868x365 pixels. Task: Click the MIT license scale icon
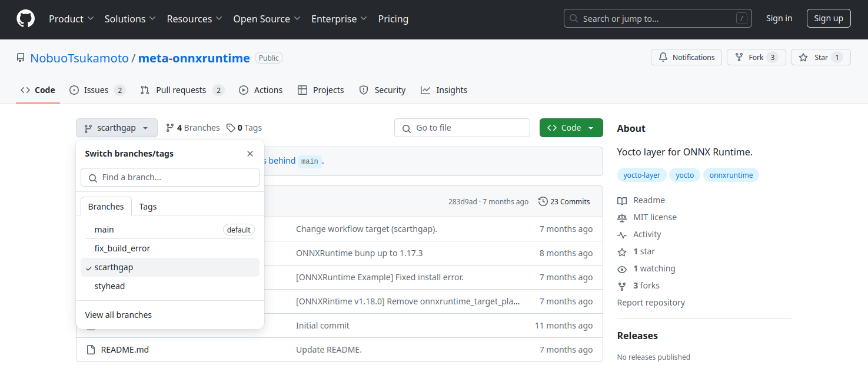[622, 217]
